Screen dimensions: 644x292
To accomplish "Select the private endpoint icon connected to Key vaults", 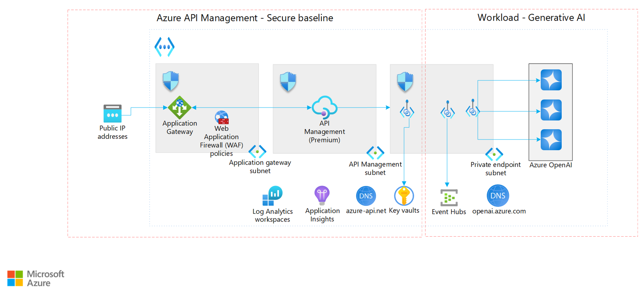I will point(407,109).
